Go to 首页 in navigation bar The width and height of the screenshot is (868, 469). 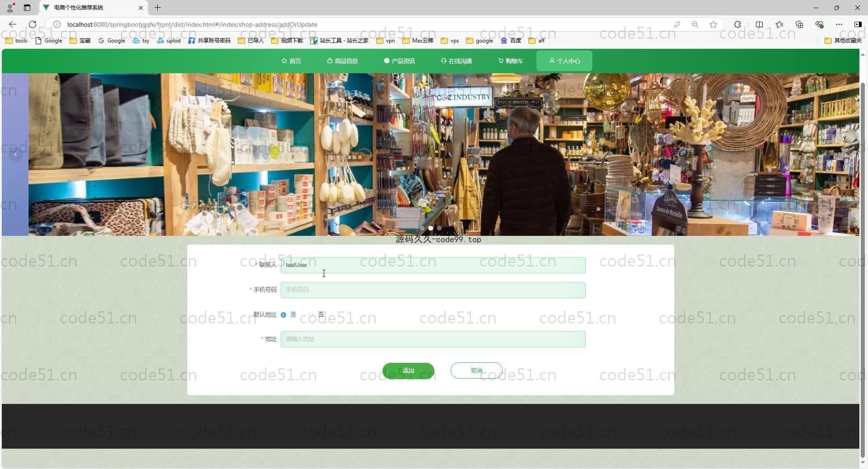tap(291, 61)
